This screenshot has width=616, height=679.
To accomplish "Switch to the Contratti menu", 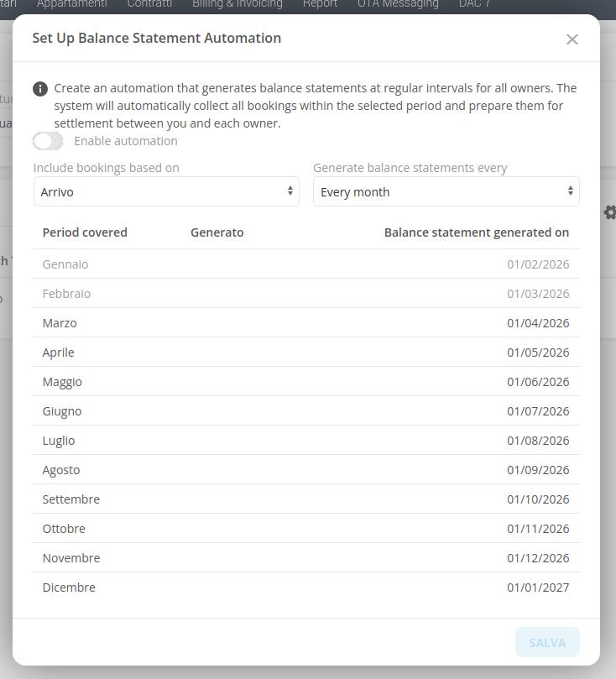I will coord(149,4).
